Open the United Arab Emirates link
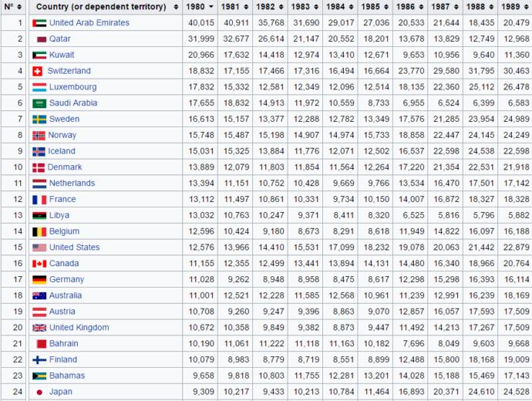Viewport: 532px width, 401px height. pyautogui.click(x=89, y=22)
